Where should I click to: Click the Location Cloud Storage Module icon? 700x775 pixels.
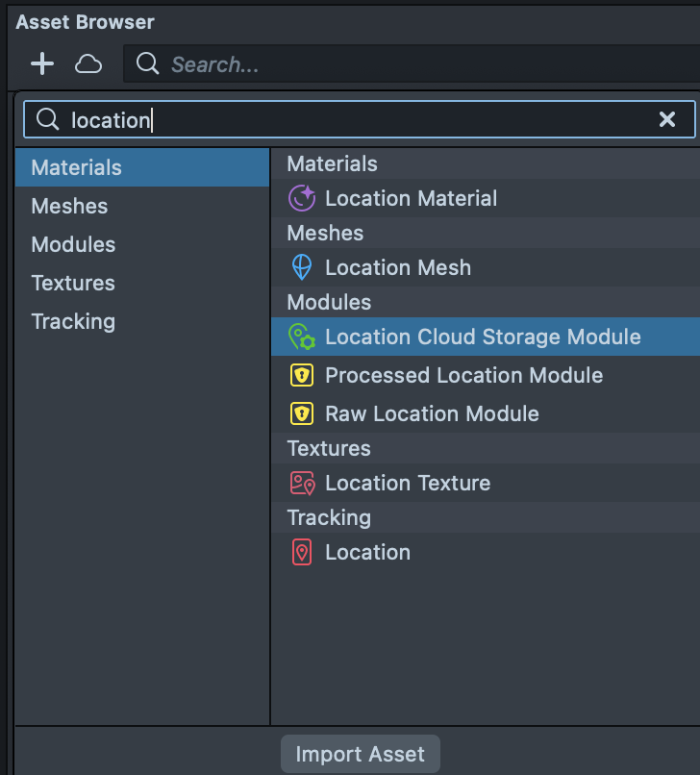tap(302, 337)
